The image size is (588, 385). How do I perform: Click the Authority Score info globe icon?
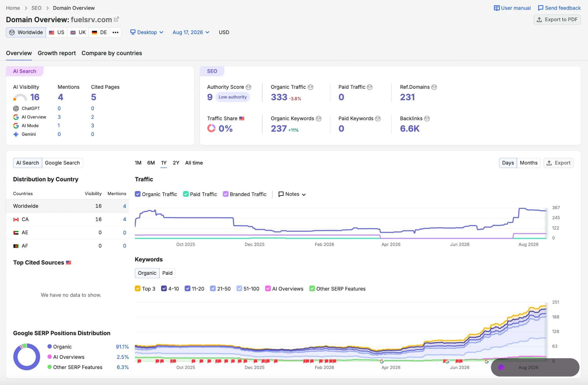coord(248,87)
